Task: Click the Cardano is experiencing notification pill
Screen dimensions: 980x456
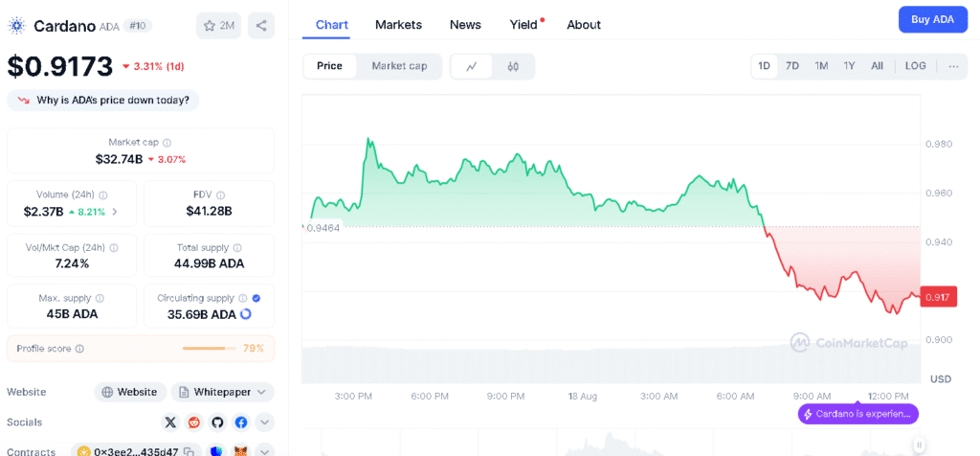Action: [x=858, y=414]
